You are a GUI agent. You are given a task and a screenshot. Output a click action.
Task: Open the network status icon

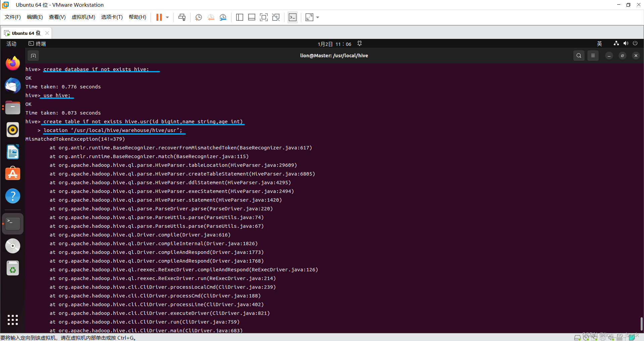coord(616,44)
